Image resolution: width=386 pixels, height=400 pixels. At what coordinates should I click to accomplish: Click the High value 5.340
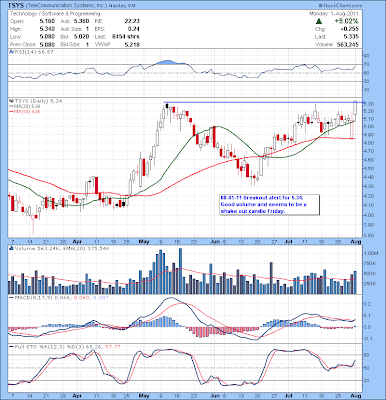(x=48, y=29)
